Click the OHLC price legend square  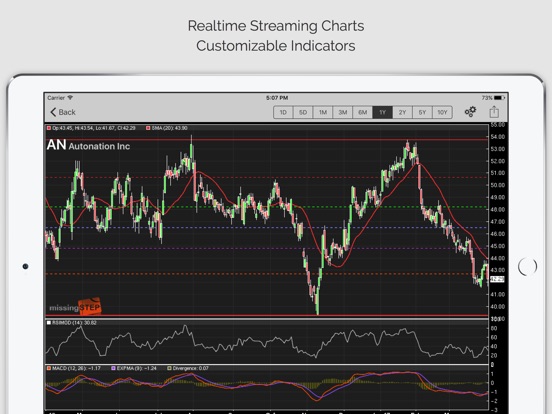point(49,128)
